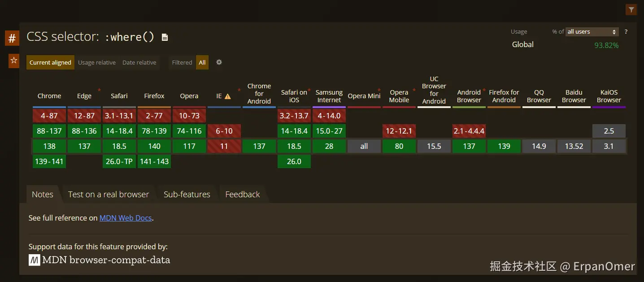Click the Edge column header
The image size is (644, 282).
coord(84,96)
